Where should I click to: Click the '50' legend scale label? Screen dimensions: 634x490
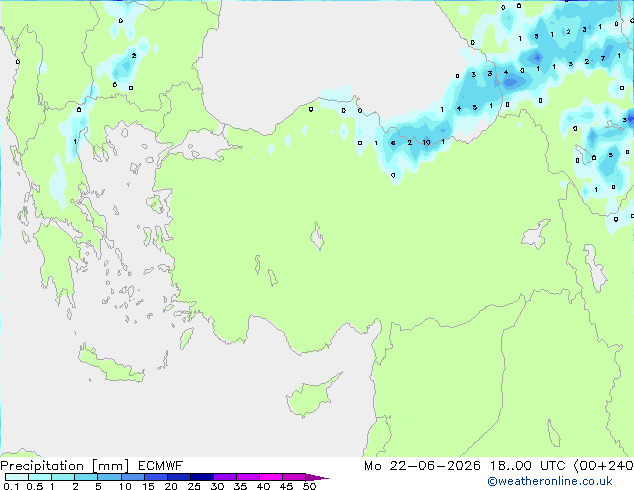[x=309, y=486]
